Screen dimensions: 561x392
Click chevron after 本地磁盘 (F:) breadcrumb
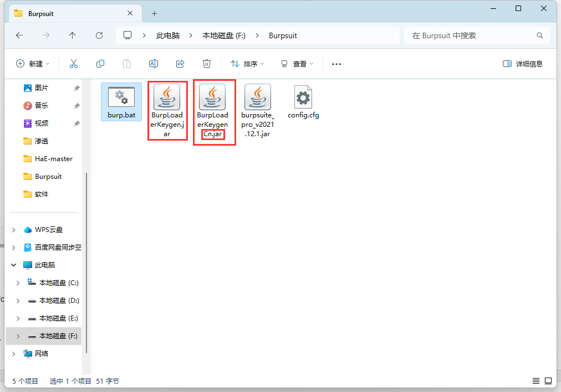coord(257,35)
